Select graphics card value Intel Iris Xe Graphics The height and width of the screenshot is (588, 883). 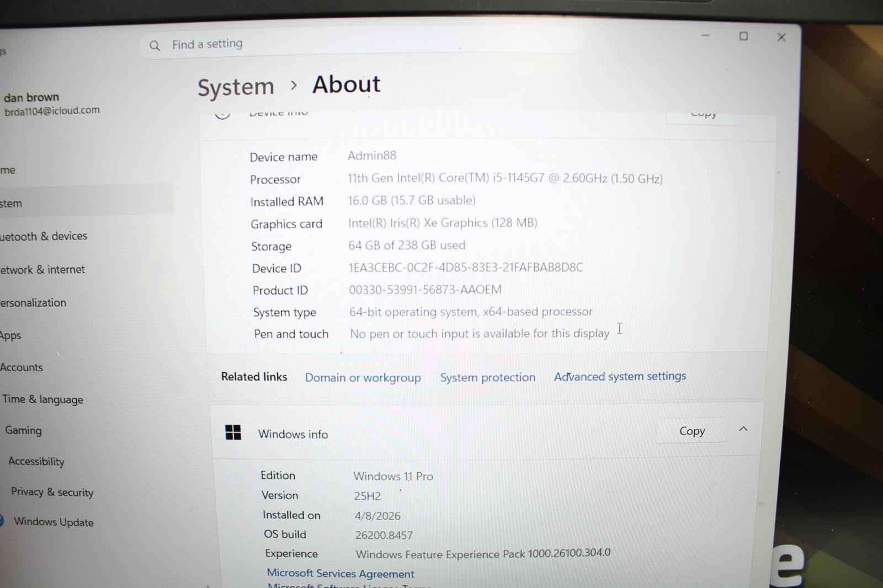pos(443,223)
